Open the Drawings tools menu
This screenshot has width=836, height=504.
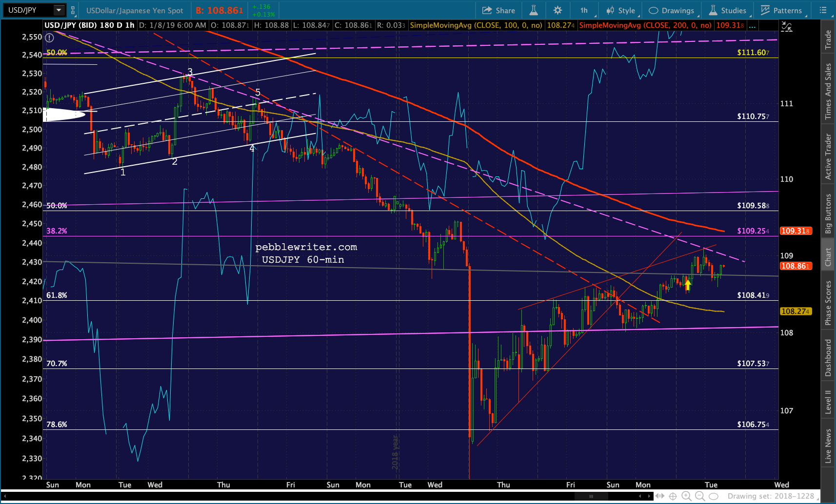[672, 10]
